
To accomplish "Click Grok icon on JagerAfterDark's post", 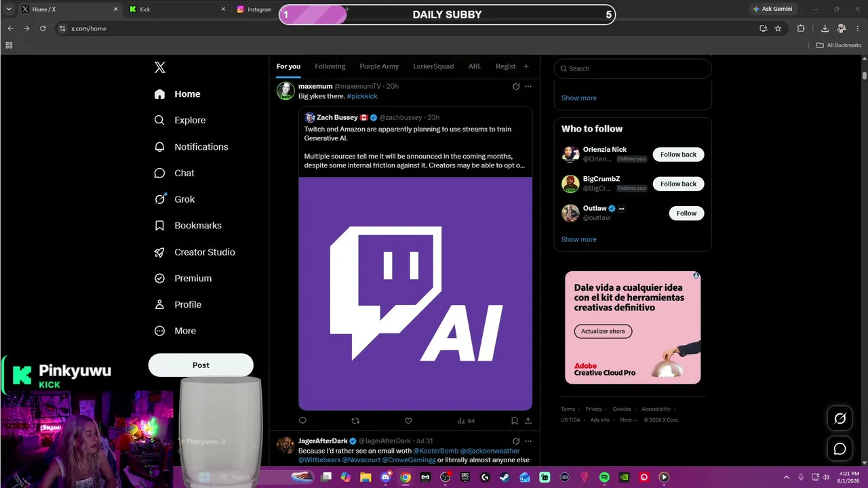I will click(x=516, y=441).
